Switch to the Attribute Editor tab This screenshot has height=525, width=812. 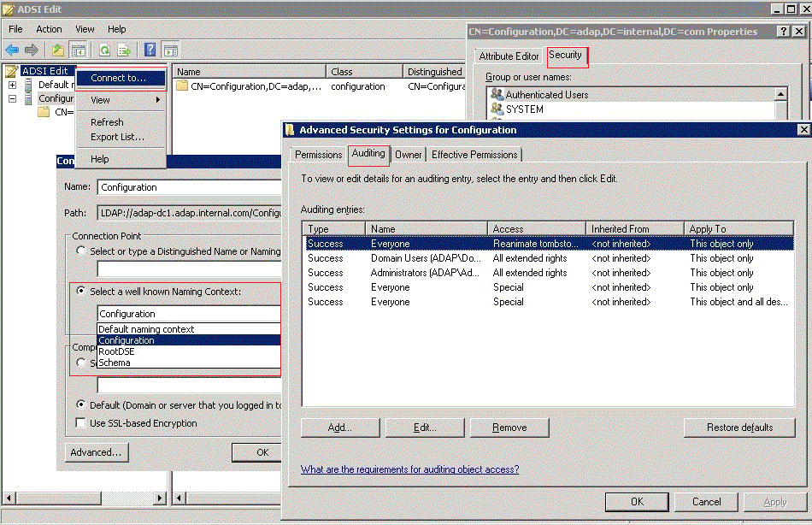click(509, 56)
